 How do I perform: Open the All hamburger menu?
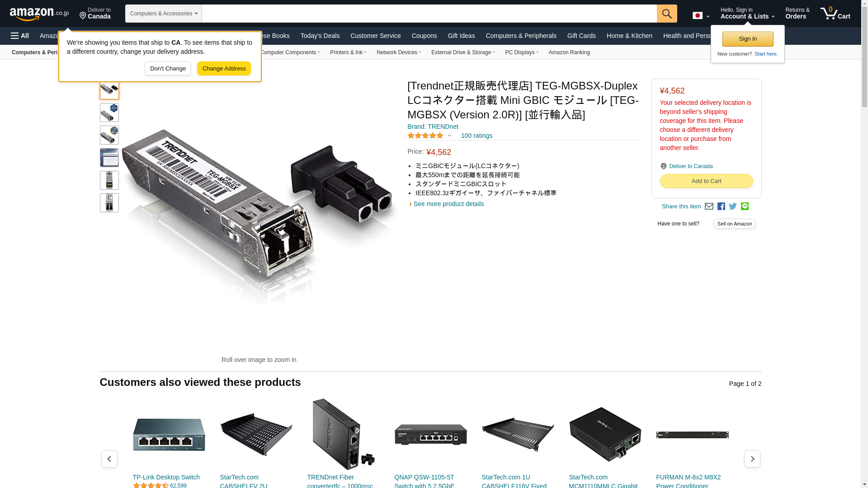click(x=20, y=36)
